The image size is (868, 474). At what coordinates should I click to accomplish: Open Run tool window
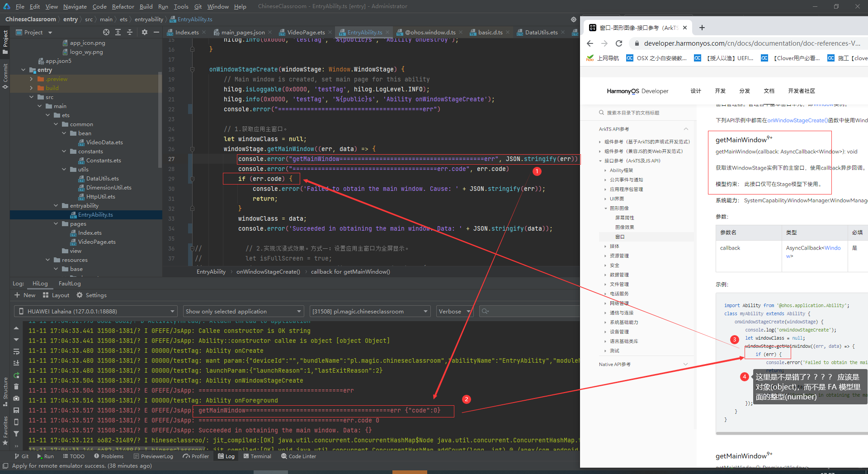(46, 456)
